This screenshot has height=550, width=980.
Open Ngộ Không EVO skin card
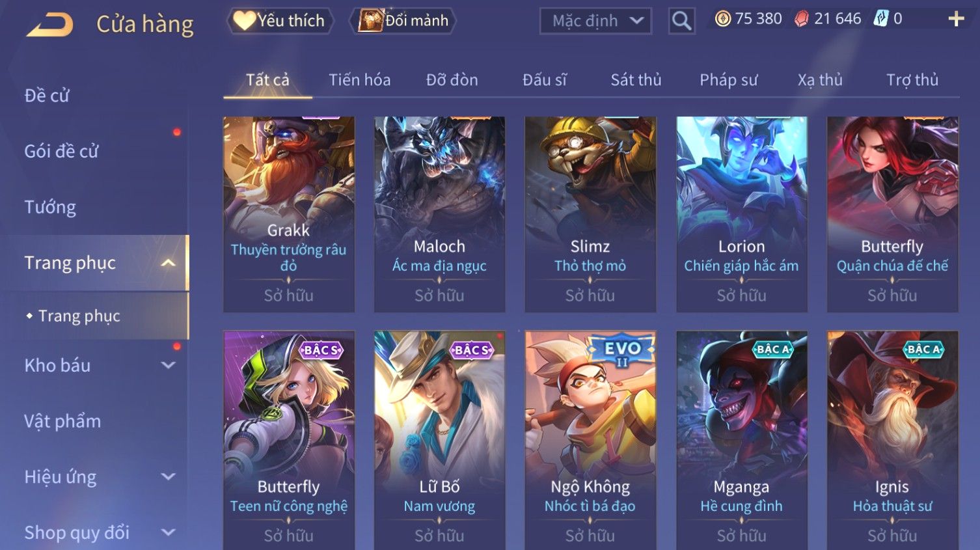590,440
